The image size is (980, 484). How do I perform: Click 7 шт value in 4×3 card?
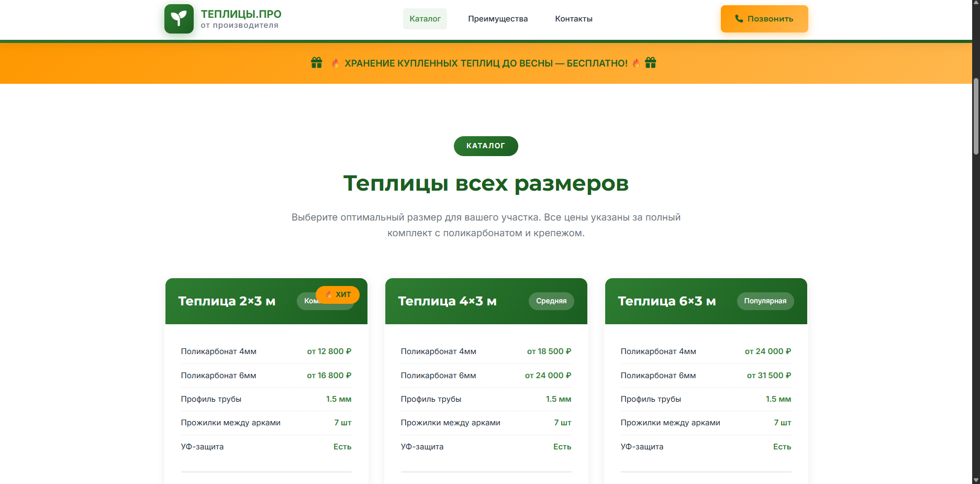pos(563,423)
